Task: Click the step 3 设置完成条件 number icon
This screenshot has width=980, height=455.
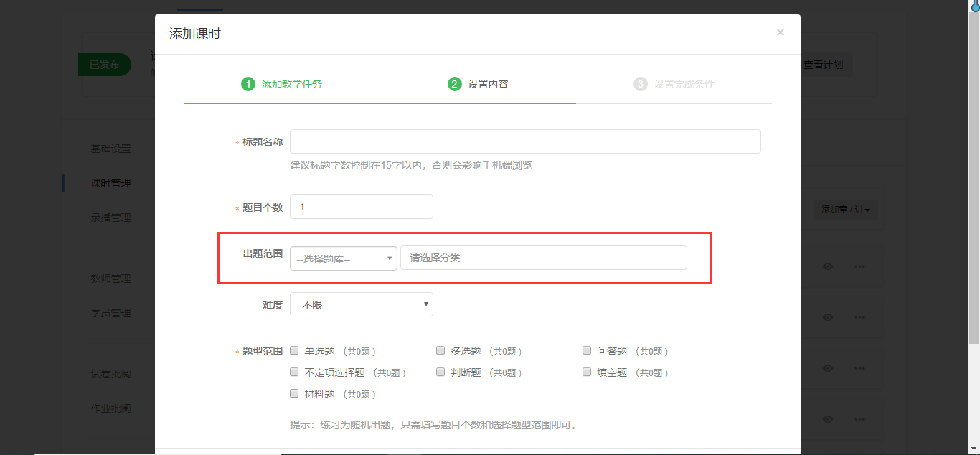Action: point(640,84)
